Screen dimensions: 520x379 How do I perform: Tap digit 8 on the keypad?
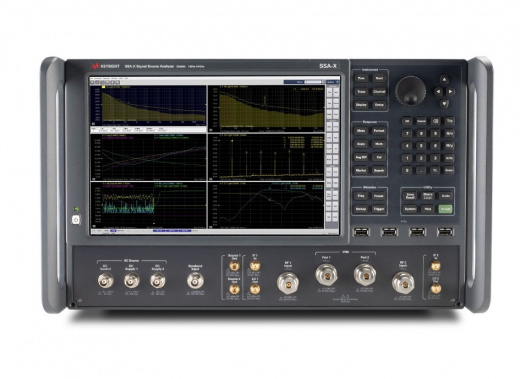click(x=421, y=133)
